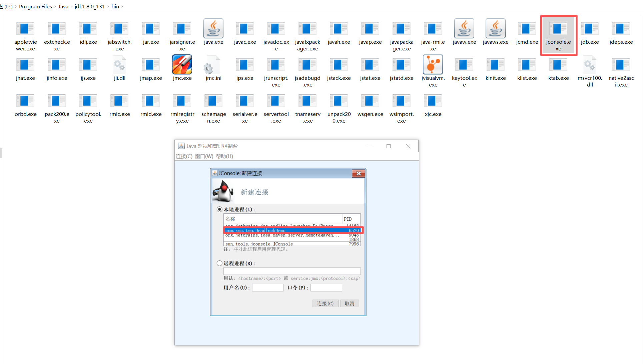Select the remote process radio button
This screenshot has height=364, width=644.
click(x=219, y=263)
